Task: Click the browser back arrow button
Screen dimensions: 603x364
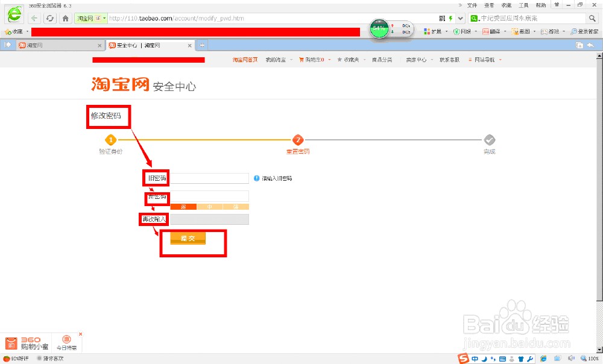Action: click(x=34, y=18)
